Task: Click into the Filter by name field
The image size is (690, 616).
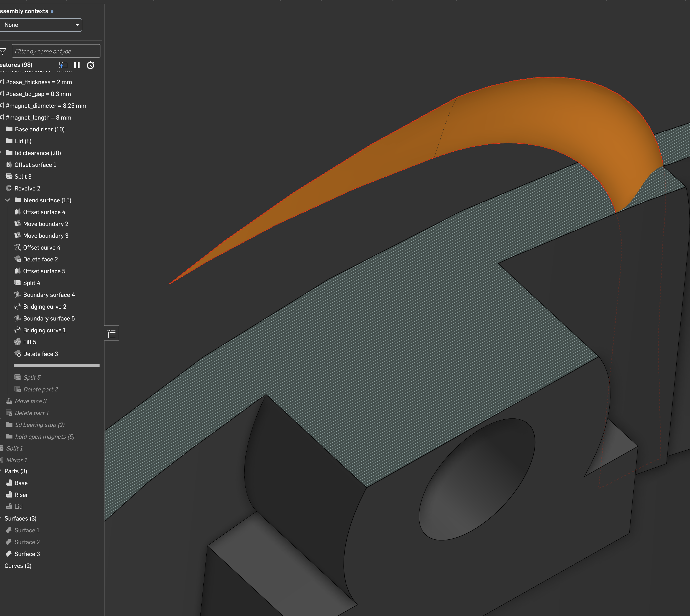Action: [x=56, y=51]
